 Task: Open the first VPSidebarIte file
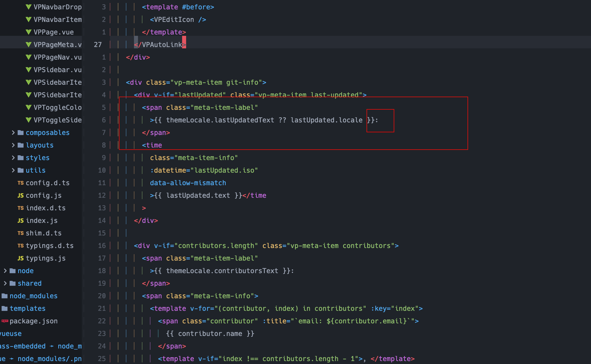point(57,82)
